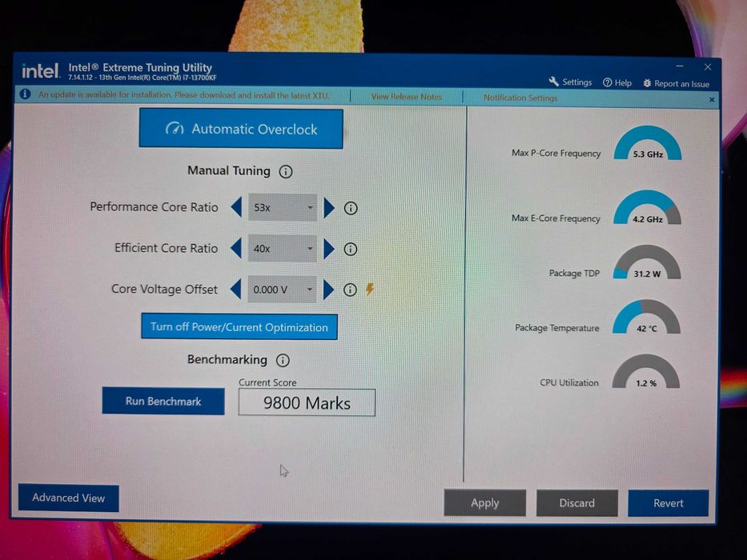Start the Run Benchmark button
Image resolution: width=747 pixels, height=560 pixels.
click(x=163, y=402)
